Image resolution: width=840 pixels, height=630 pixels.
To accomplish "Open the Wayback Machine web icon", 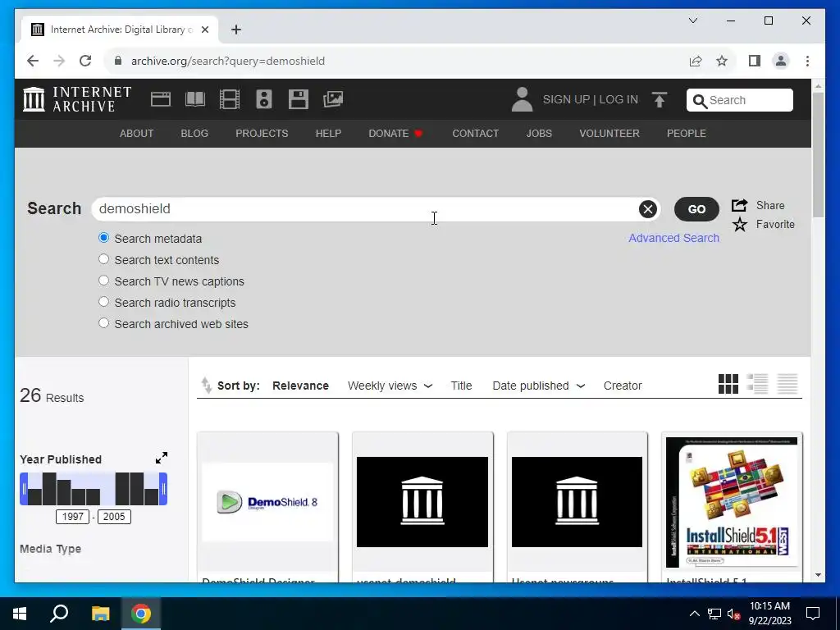I will tap(161, 99).
